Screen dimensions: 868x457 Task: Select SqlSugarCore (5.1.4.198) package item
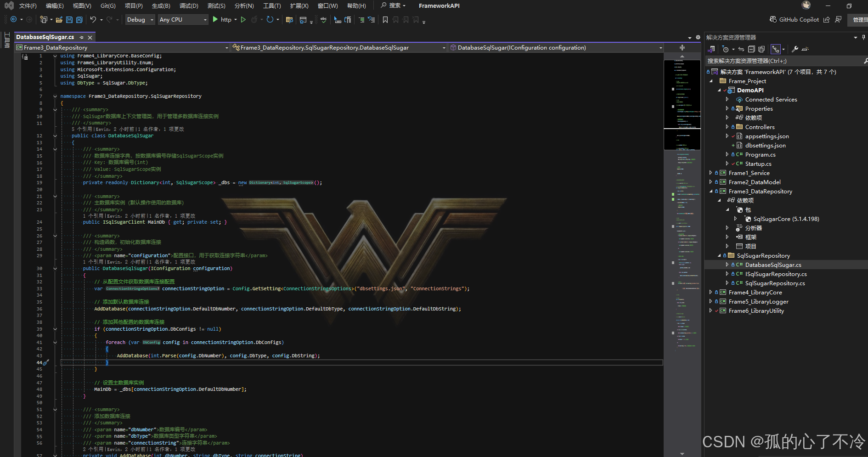tap(786, 219)
